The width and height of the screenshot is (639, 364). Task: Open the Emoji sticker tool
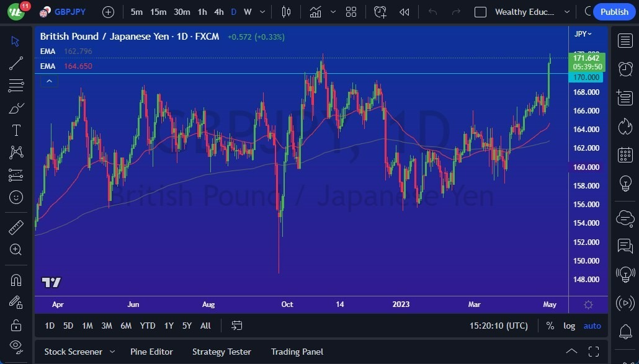16,197
